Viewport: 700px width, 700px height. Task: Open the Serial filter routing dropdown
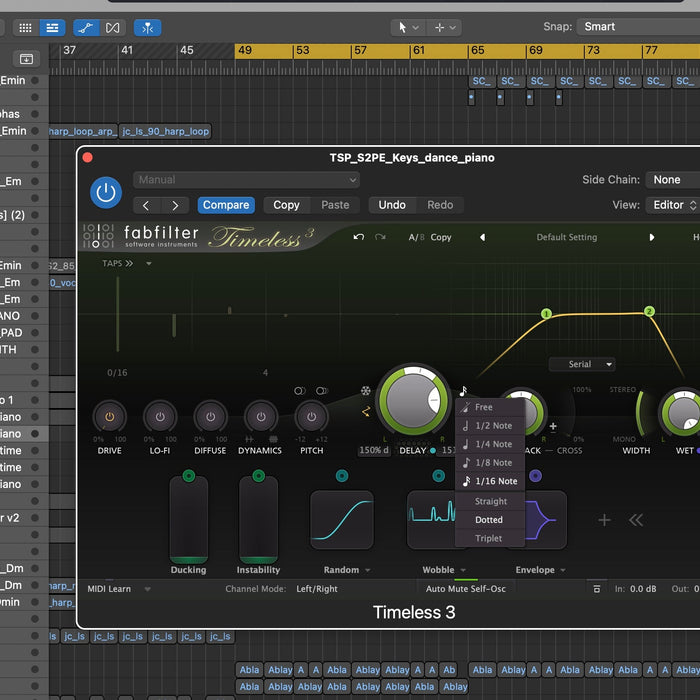(x=582, y=364)
